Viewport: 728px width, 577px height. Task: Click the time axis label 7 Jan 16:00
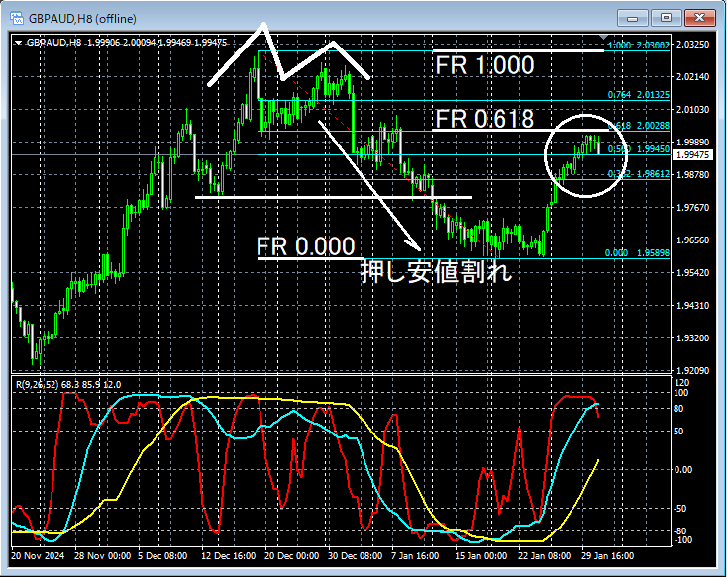(415, 555)
